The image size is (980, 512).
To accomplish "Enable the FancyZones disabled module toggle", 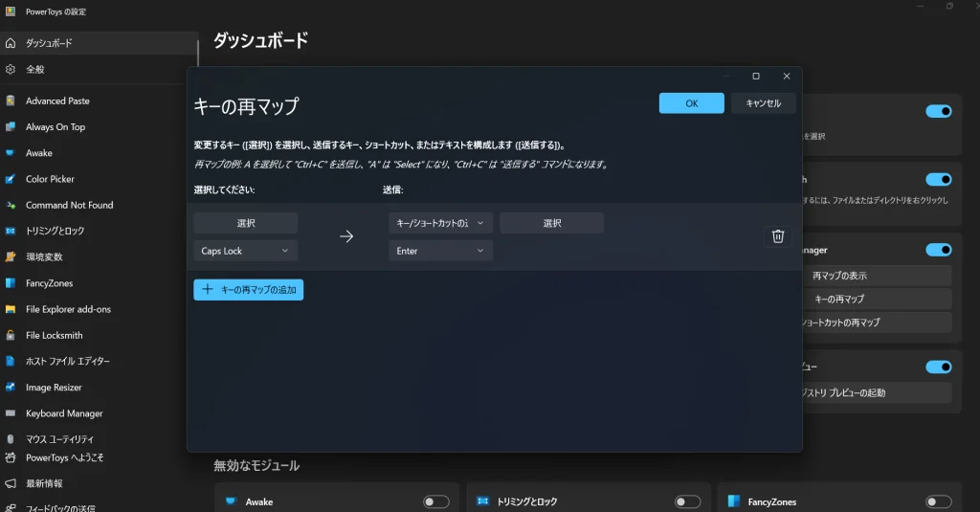I will click(938, 501).
